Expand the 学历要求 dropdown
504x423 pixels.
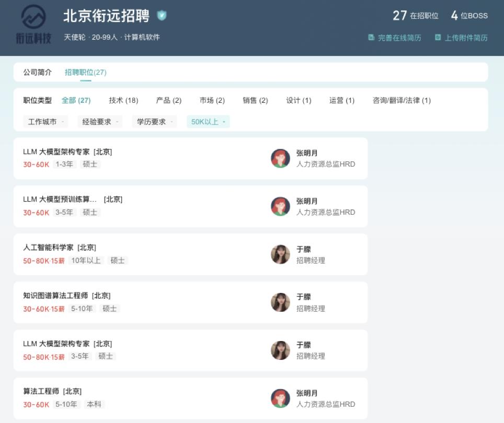tap(154, 122)
